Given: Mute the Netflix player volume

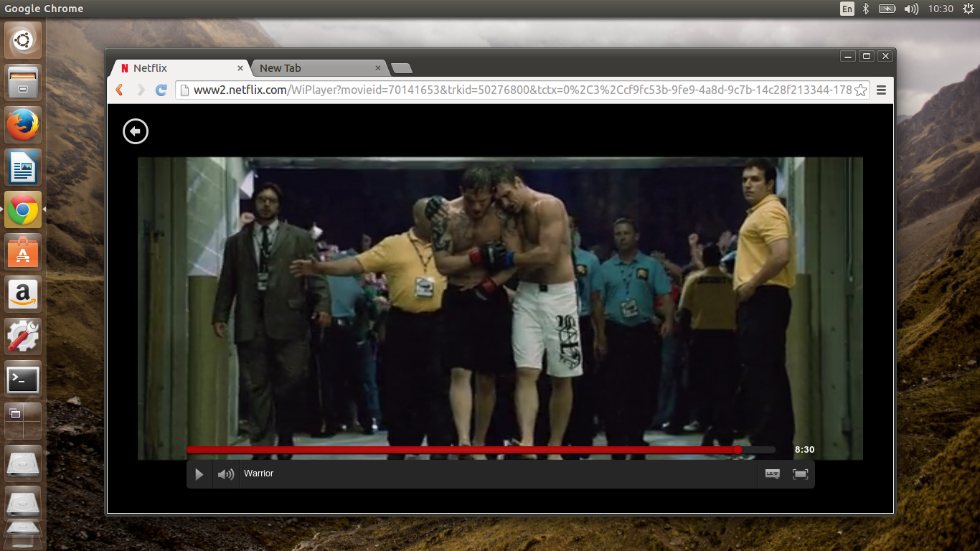Looking at the screenshot, I should [x=226, y=474].
